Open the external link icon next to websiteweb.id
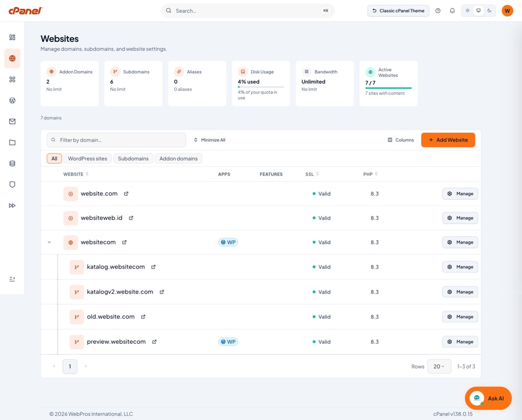This screenshot has height=420, width=522. [131, 218]
